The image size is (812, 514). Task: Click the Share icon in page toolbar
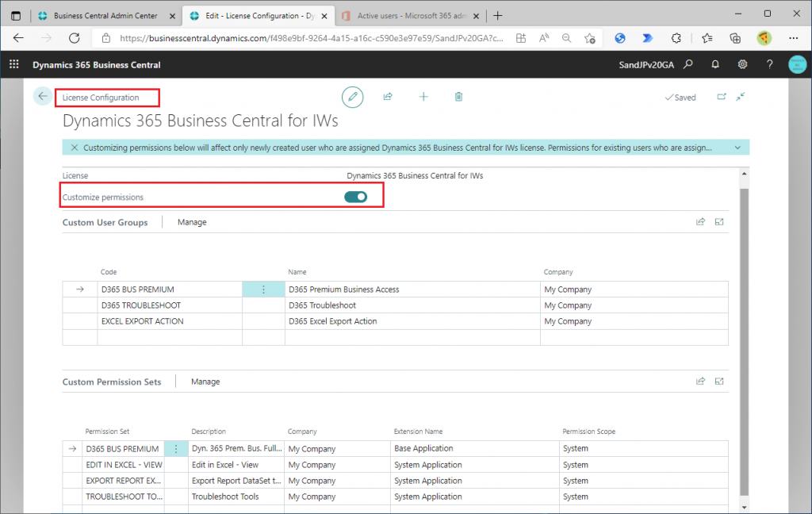pyautogui.click(x=388, y=97)
